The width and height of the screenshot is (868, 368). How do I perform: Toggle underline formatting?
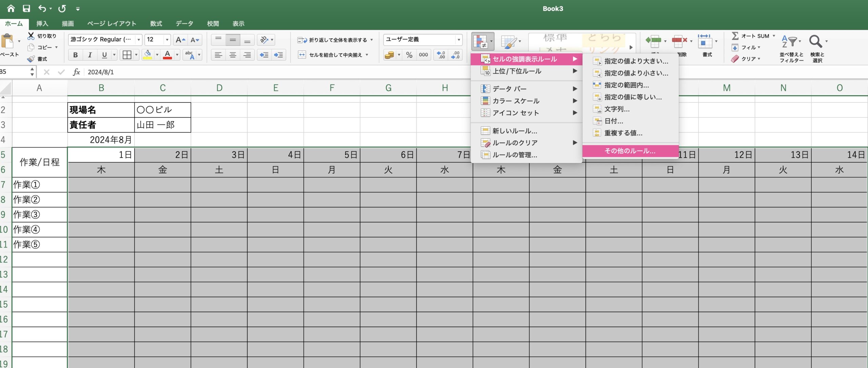pos(104,55)
